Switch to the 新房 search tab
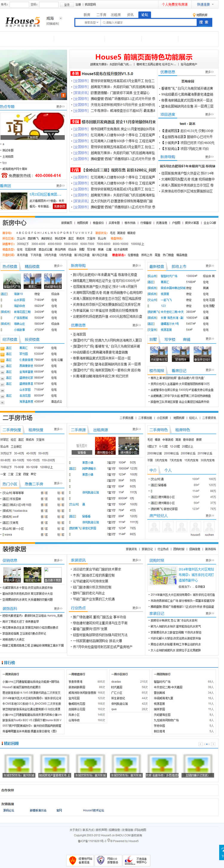The image size is (224, 868). (87, 15)
